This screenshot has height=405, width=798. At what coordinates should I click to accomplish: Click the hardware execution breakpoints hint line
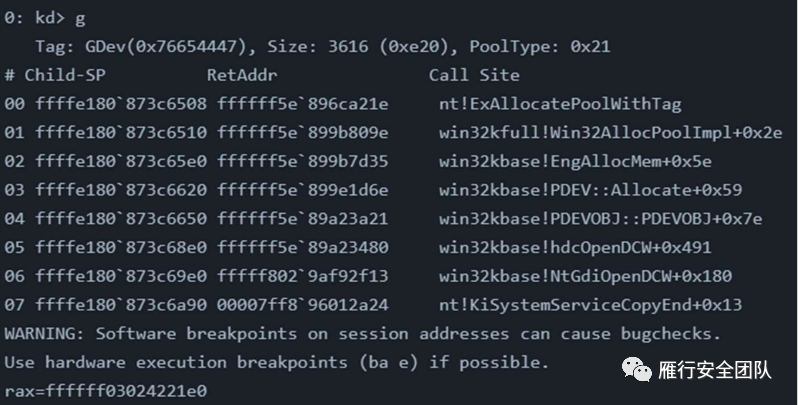(x=276, y=362)
